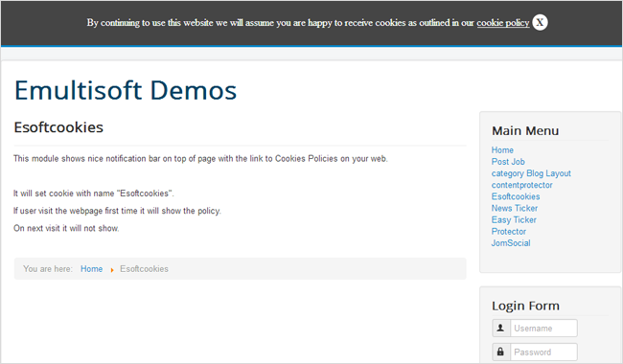
Task: Click the sentence starting 'This module shows nice'
Action: point(200,159)
